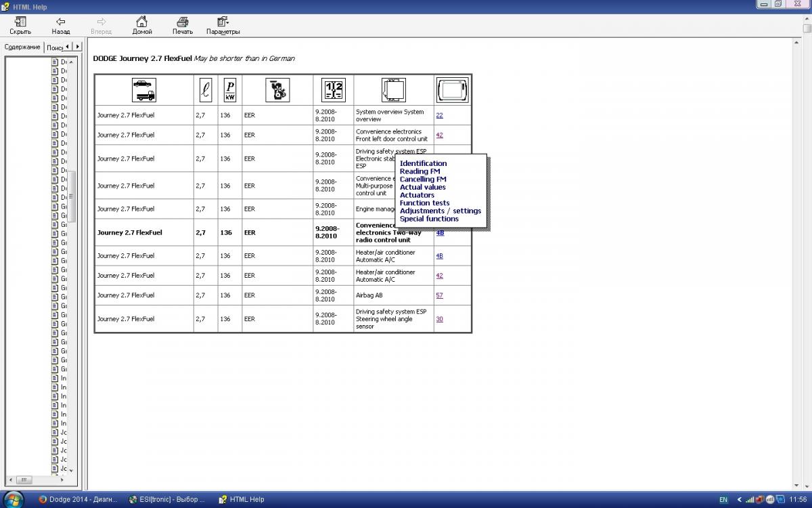Viewport: 812px width, 508px height.
Task: Click the blue monitor tray icon
Action: (779, 500)
